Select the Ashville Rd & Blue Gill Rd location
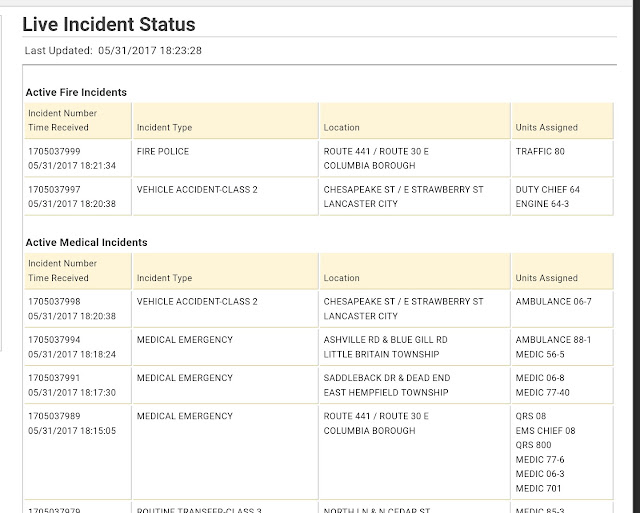640x513 pixels. (386, 339)
